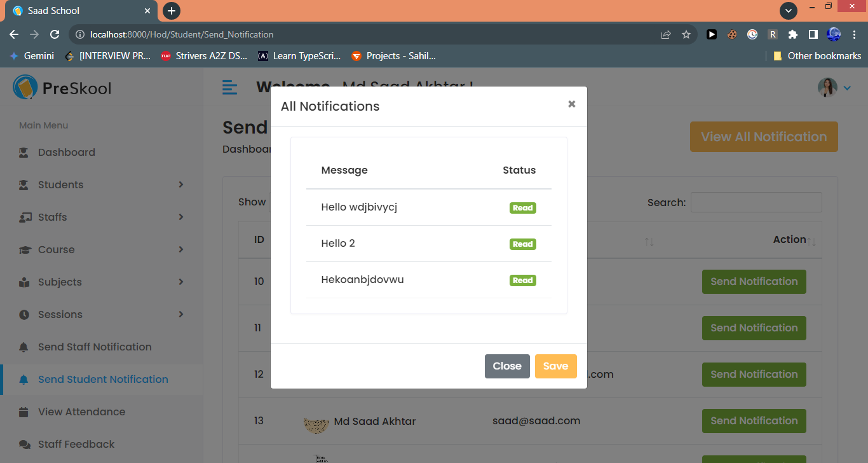Bookmark this page with star icon
The image size is (868, 463).
(686, 34)
